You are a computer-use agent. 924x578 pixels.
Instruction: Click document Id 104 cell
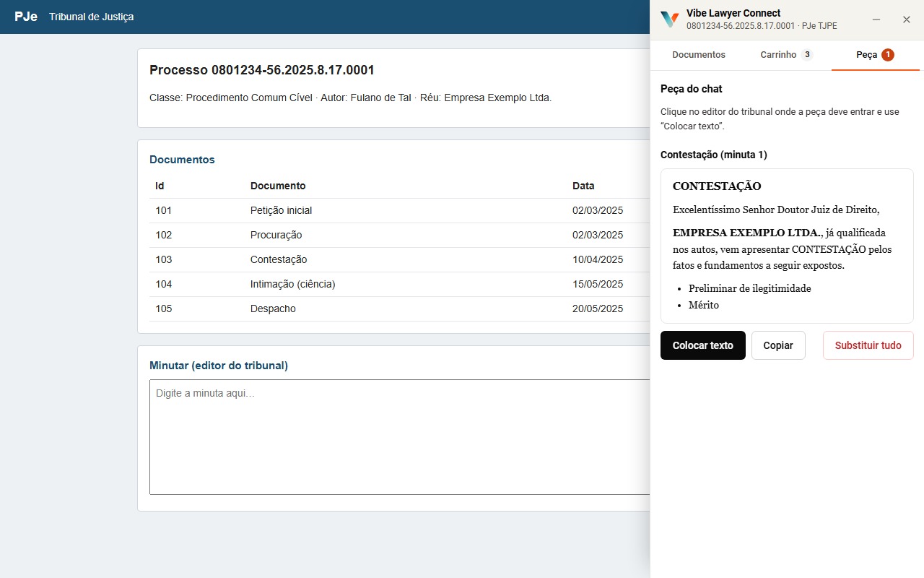(x=164, y=285)
